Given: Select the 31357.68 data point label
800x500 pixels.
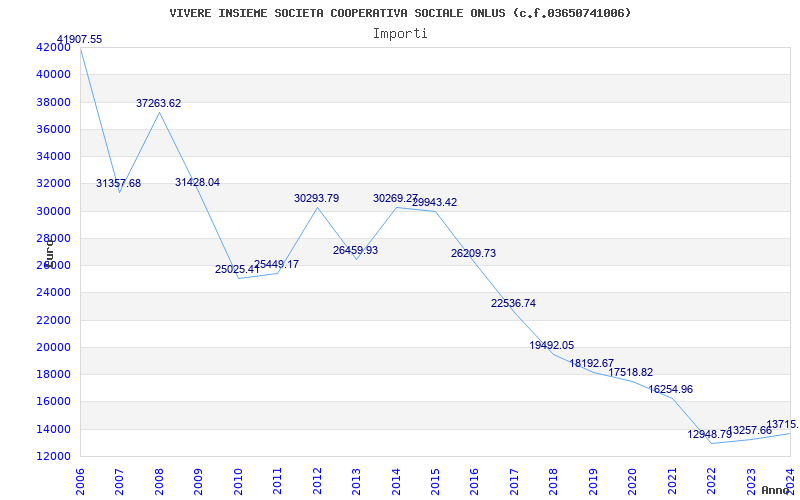Looking at the screenshot, I should pos(118,183).
